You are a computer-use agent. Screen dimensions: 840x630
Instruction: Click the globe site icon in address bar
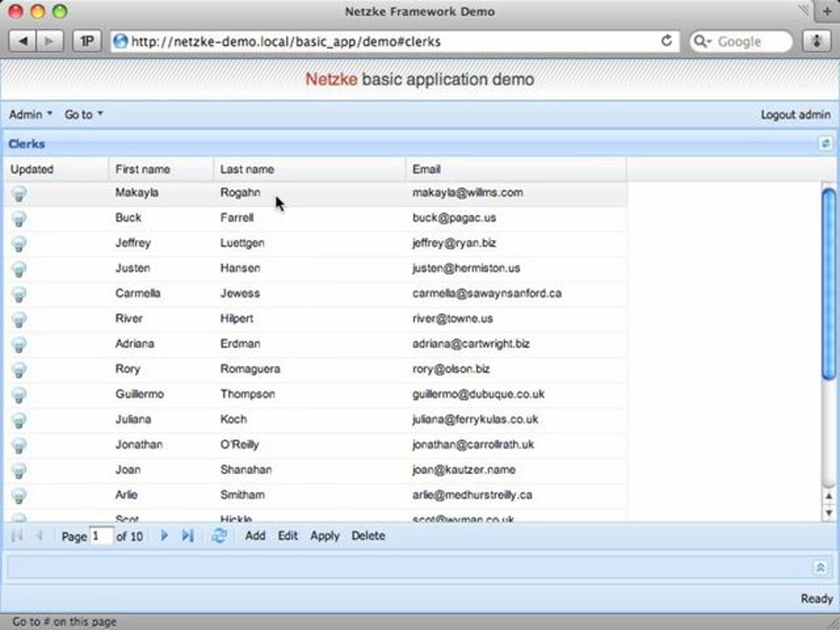121,41
